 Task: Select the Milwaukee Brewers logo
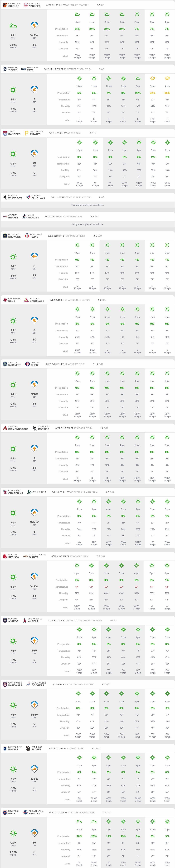click(5, 236)
